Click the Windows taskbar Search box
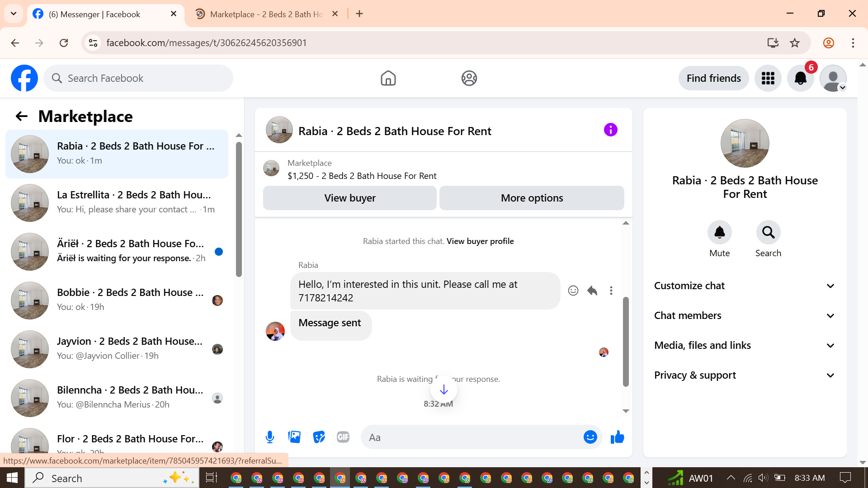 click(x=112, y=478)
